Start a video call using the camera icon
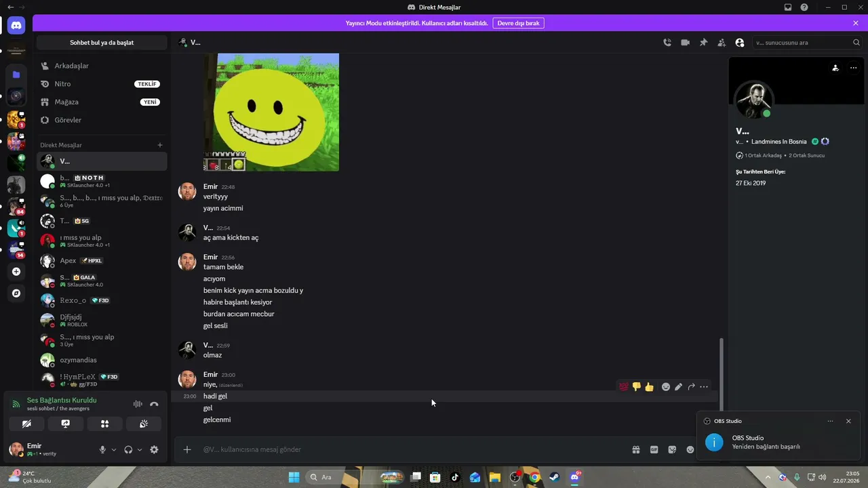The image size is (868, 488). 686,43
